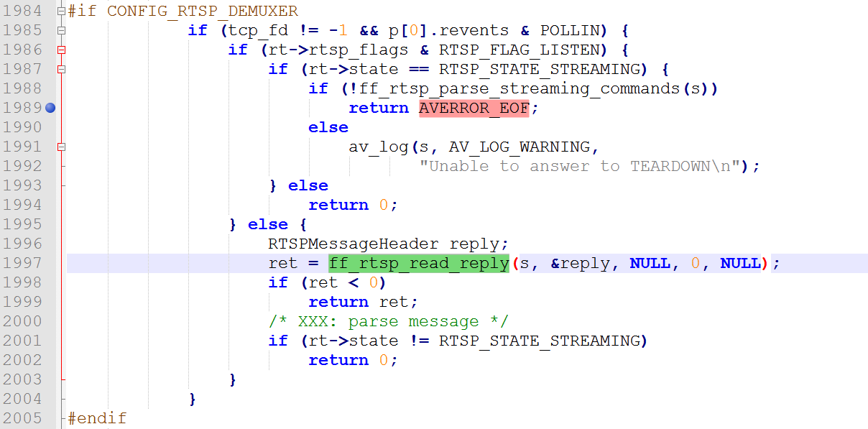This screenshot has height=429, width=868.
Task: Collapse the av_log warning fold on line 1991
Action: click(x=62, y=146)
